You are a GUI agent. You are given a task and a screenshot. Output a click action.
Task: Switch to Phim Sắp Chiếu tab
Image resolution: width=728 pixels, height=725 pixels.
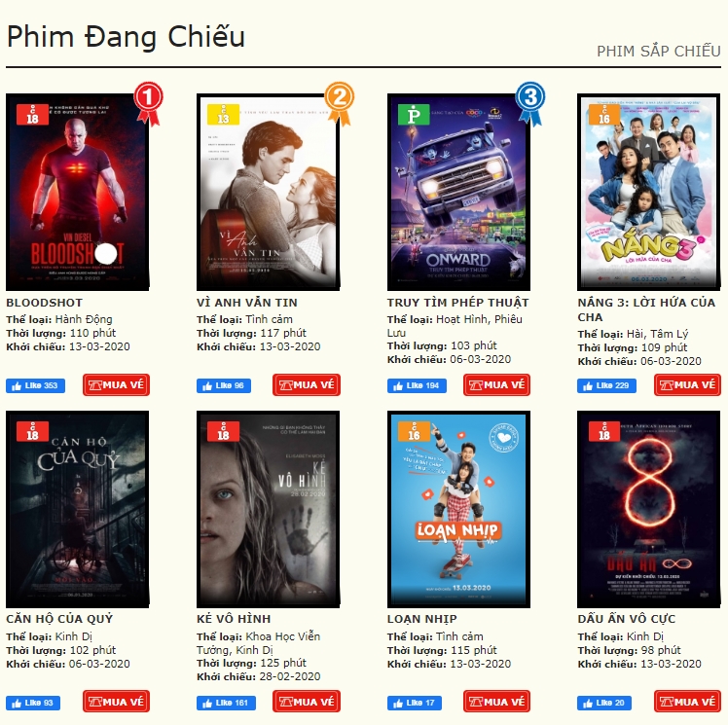(658, 51)
